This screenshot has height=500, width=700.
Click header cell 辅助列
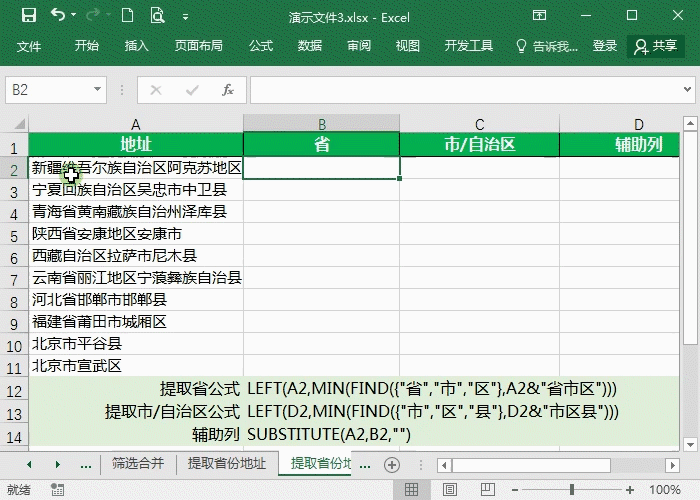(620, 144)
